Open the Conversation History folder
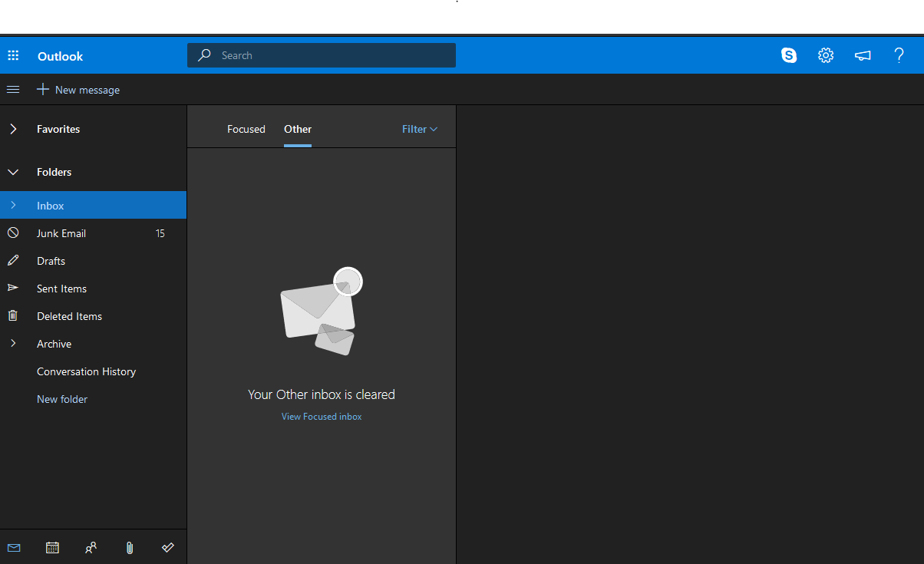Image resolution: width=924 pixels, height=564 pixels. (x=93, y=371)
